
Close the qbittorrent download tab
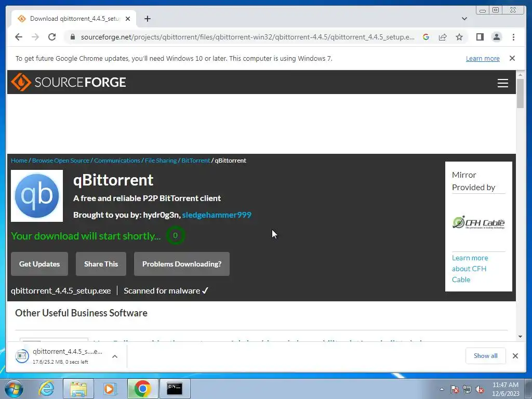[128, 19]
